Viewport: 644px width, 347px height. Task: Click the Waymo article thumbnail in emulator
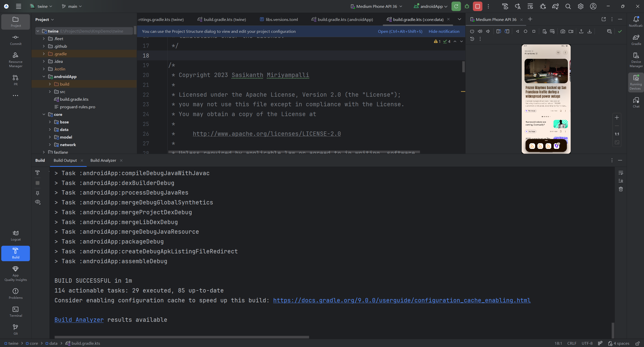pyautogui.click(x=546, y=71)
